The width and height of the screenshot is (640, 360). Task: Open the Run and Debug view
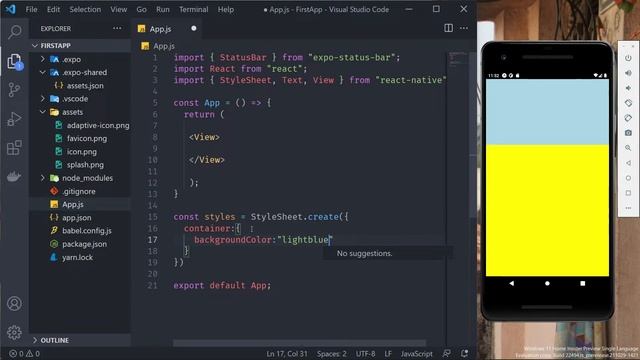(x=14, y=119)
